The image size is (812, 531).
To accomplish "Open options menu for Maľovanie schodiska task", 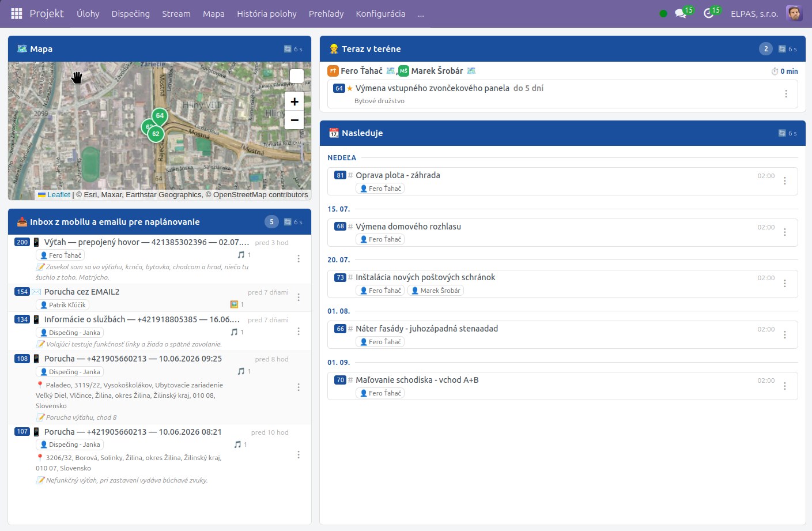I will [785, 386].
